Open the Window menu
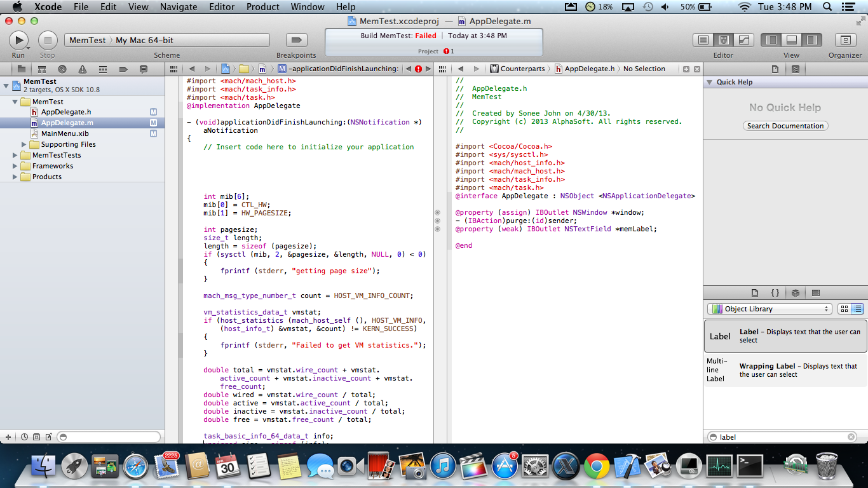868x488 pixels. tap(308, 7)
